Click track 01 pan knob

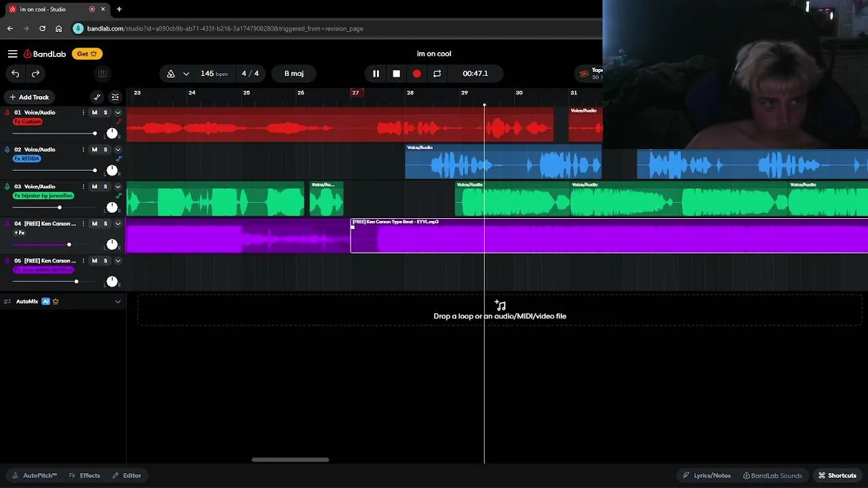[112, 133]
